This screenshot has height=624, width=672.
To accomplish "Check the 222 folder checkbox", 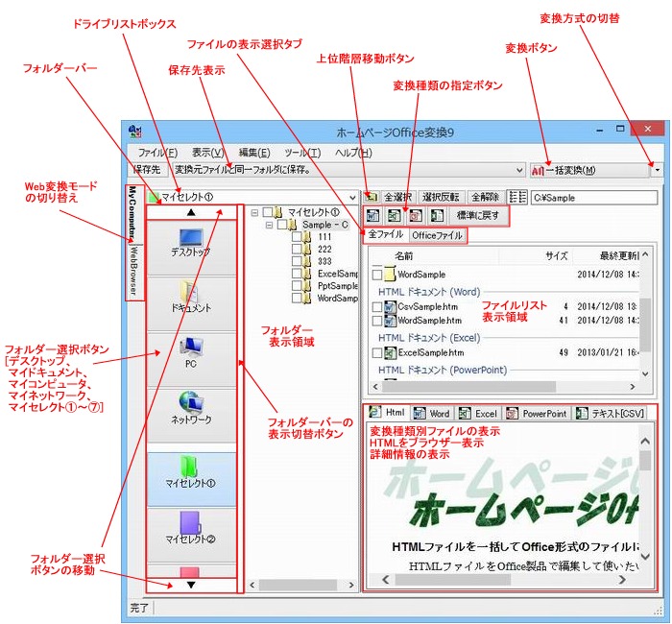I will (297, 249).
